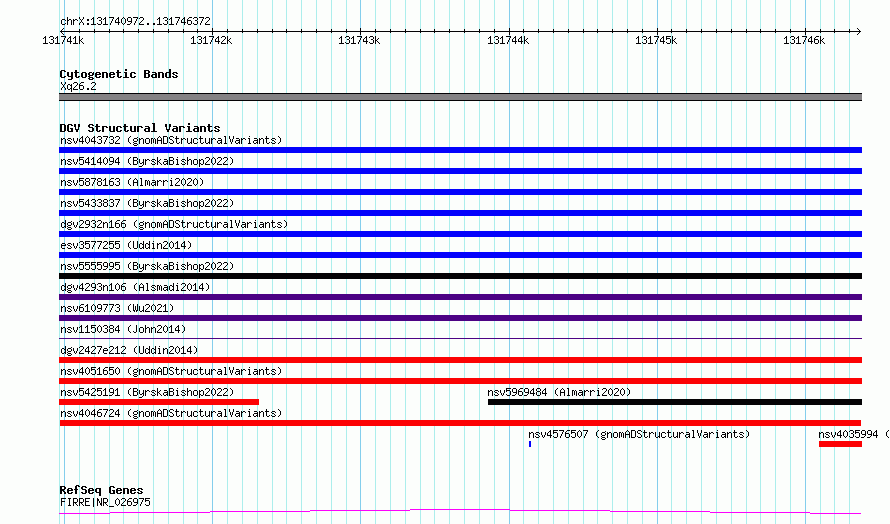Click the Xq26.2 band label
The image size is (890, 524).
pos(78,86)
